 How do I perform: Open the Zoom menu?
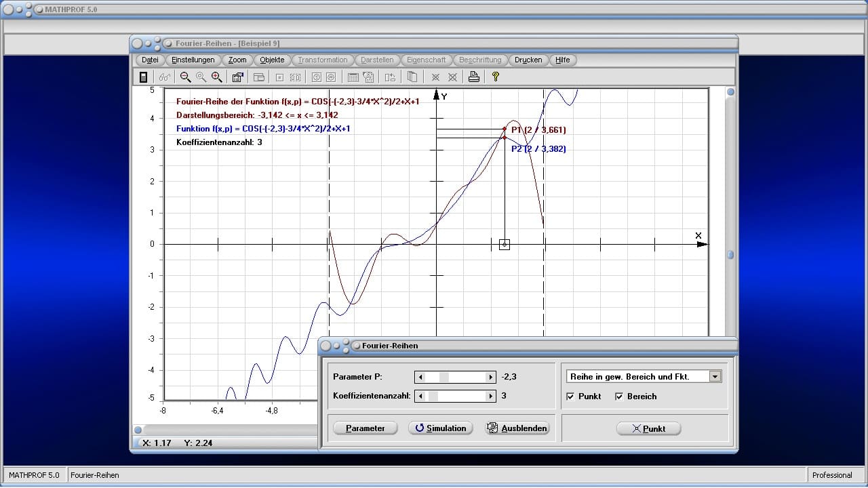pos(237,60)
